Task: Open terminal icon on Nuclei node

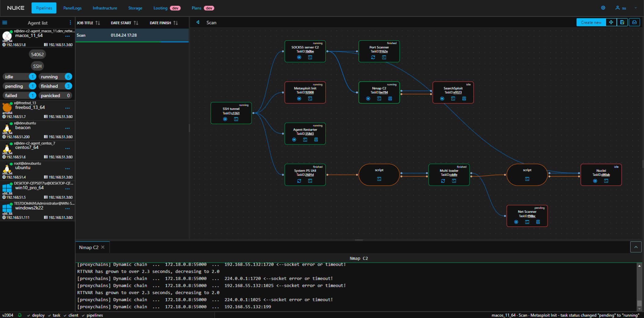Action: (x=606, y=181)
